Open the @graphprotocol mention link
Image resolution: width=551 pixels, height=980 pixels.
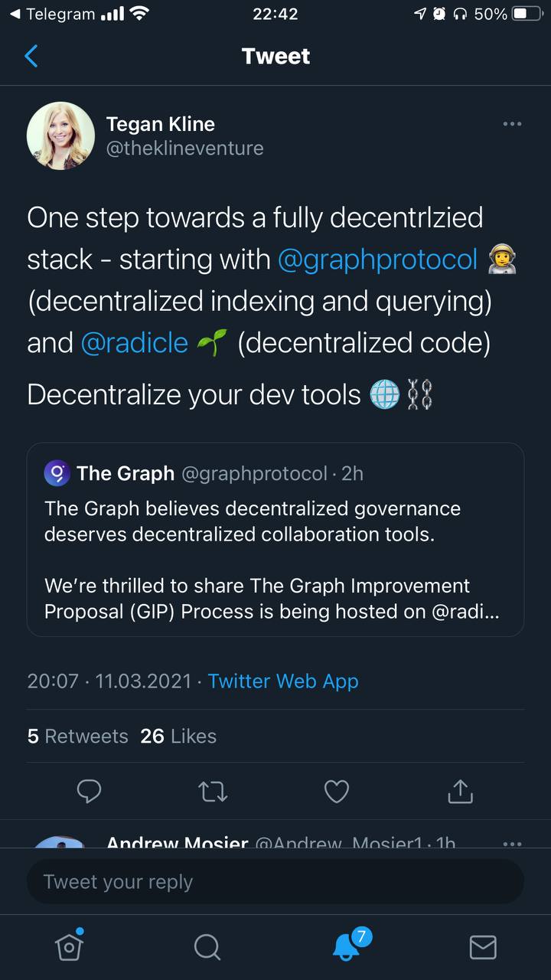point(377,260)
